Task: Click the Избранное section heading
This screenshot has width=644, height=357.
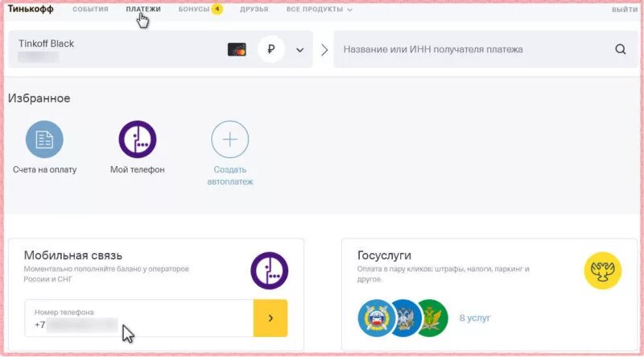Action: [x=39, y=98]
